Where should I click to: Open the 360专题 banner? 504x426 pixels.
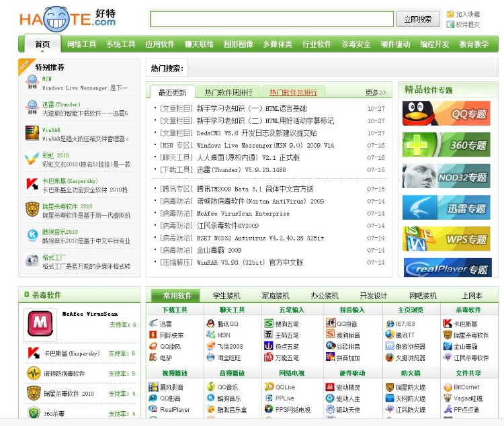(x=446, y=144)
